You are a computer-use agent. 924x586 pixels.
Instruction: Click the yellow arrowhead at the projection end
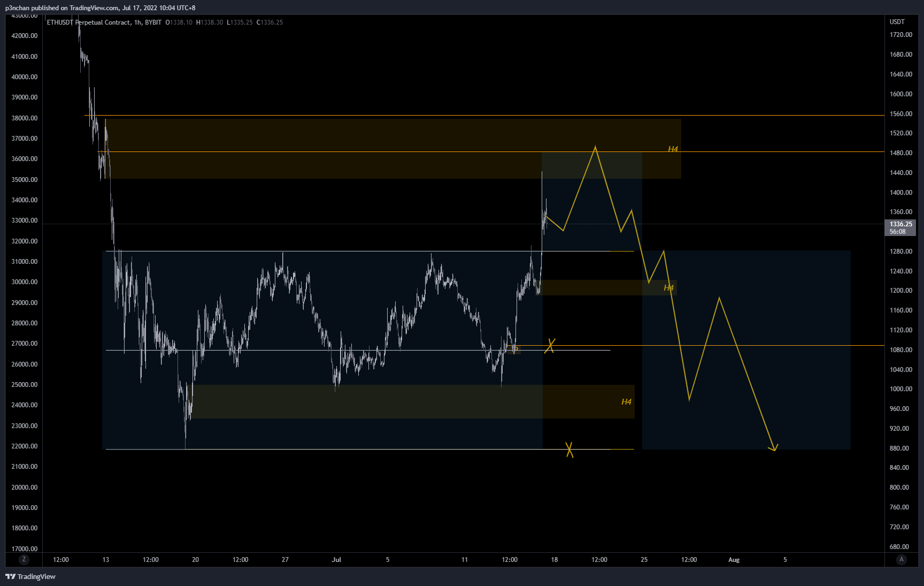click(774, 447)
